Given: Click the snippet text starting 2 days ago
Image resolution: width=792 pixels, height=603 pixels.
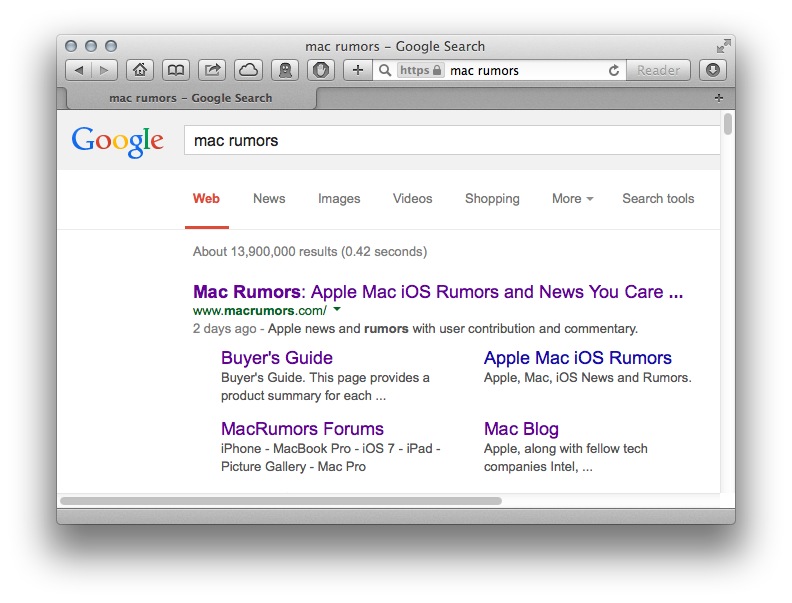Looking at the screenshot, I should tap(415, 329).
